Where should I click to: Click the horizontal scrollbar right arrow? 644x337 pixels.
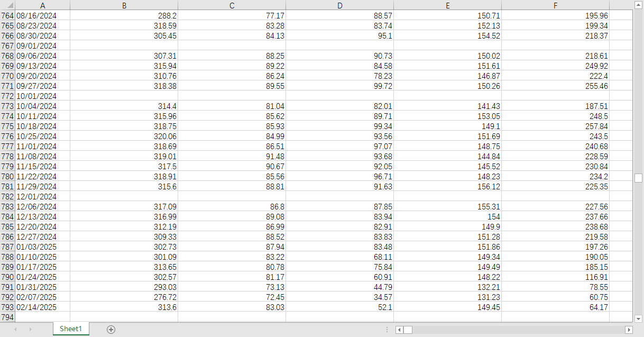(629, 330)
